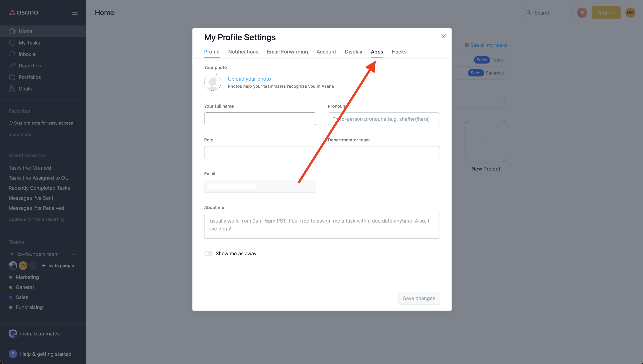This screenshot has width=643, height=364.
Task: Click the Search box in top bar
Action: [x=548, y=13]
